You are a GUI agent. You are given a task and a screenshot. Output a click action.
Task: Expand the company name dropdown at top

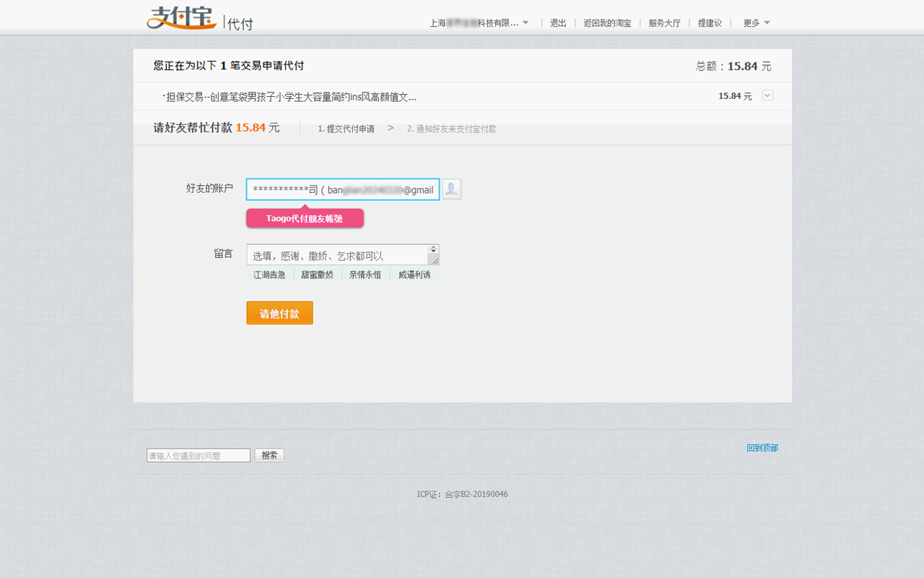[480, 22]
